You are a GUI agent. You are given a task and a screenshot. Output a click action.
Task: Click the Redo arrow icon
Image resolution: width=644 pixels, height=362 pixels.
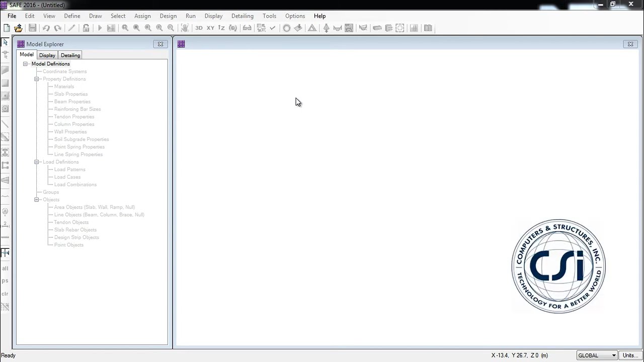tap(58, 28)
